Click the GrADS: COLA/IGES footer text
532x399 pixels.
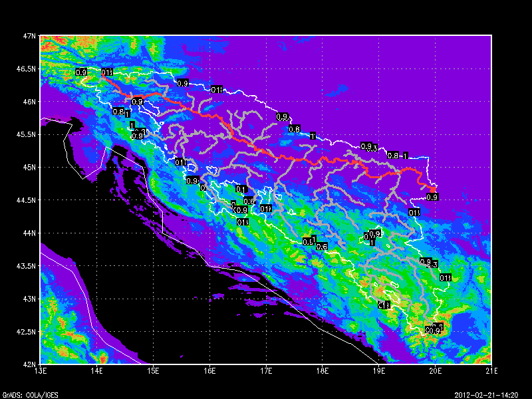[x=30, y=395]
